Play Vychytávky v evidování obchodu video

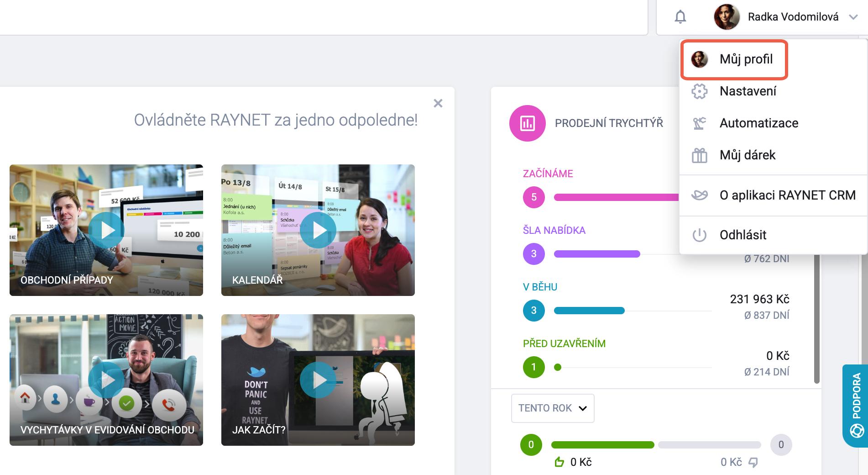(x=106, y=380)
